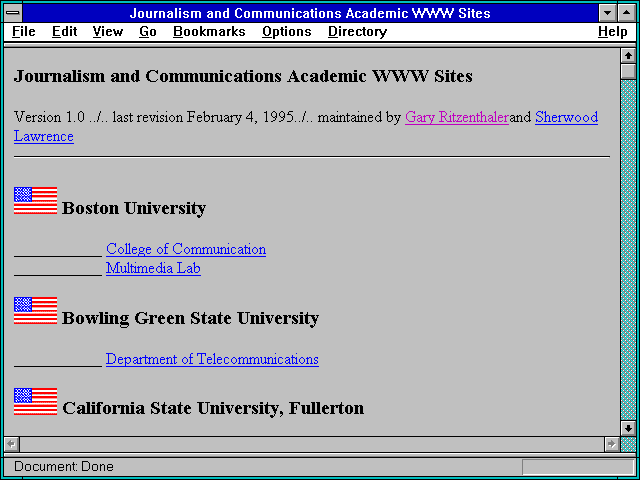Click the vertical scrollbar down arrow
The height and width of the screenshot is (480, 640).
point(627,428)
